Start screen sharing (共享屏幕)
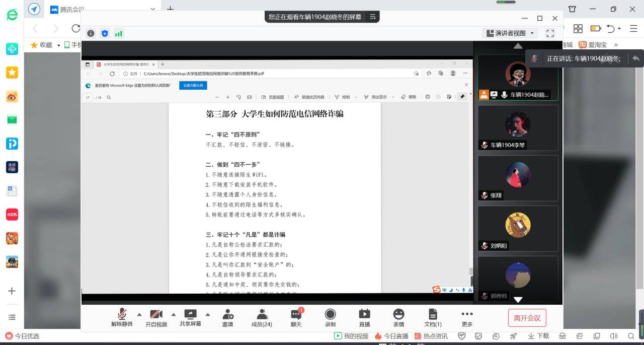The image size is (644, 345). pos(190,317)
